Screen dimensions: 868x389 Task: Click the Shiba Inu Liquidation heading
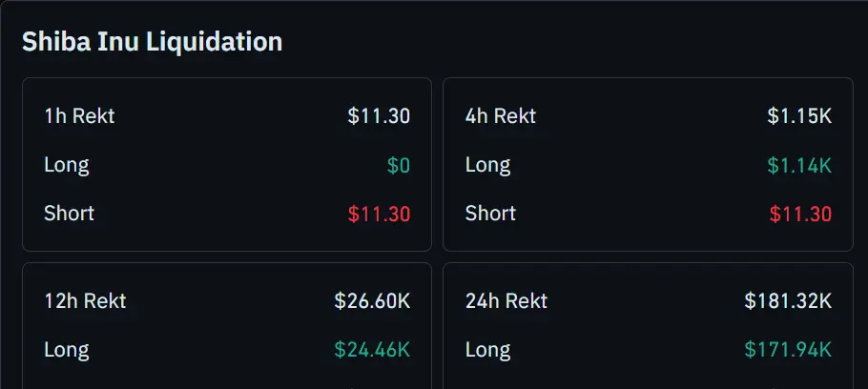coord(153,42)
